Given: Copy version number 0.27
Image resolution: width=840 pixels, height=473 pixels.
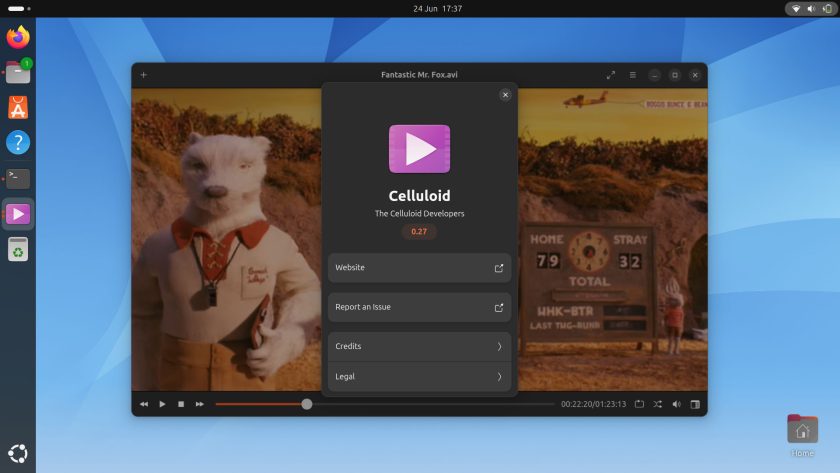Looking at the screenshot, I should point(419,231).
